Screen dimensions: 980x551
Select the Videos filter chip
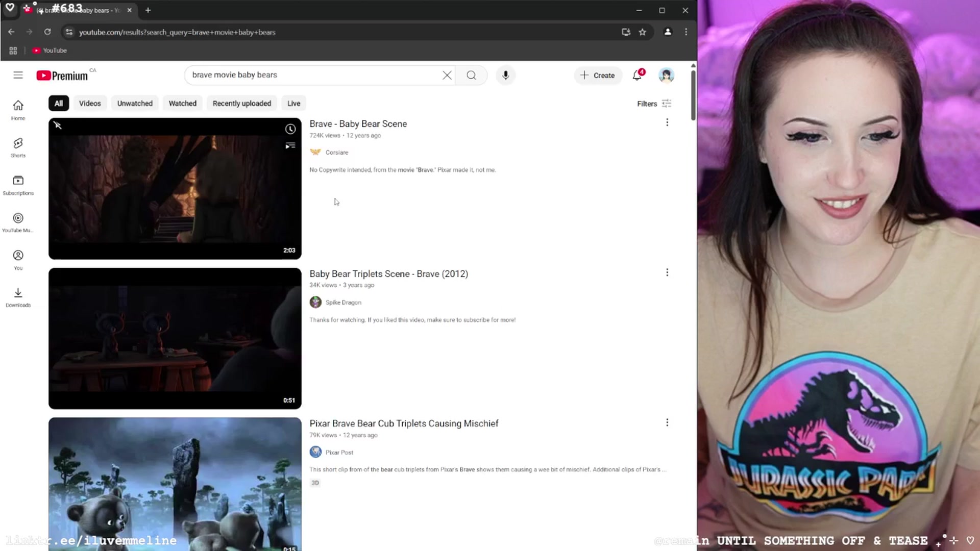click(x=90, y=104)
